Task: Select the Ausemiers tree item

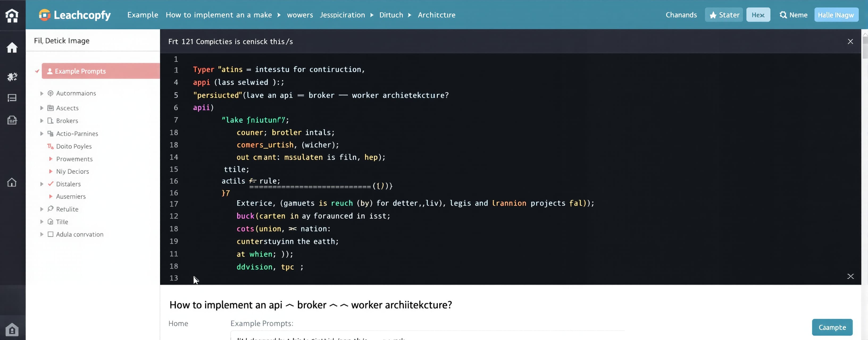Action: point(71,196)
